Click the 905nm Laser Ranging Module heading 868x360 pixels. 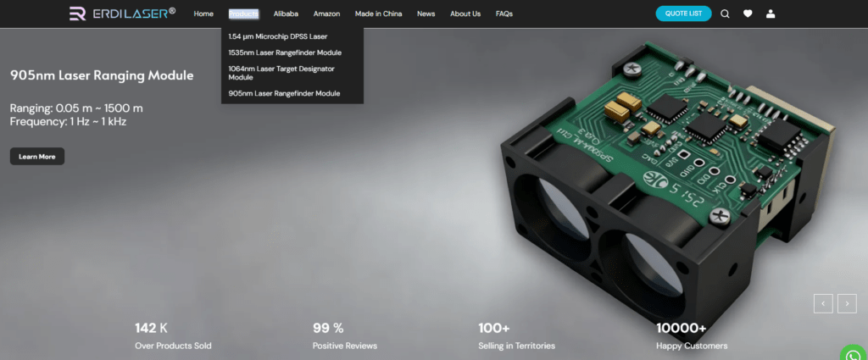click(102, 75)
